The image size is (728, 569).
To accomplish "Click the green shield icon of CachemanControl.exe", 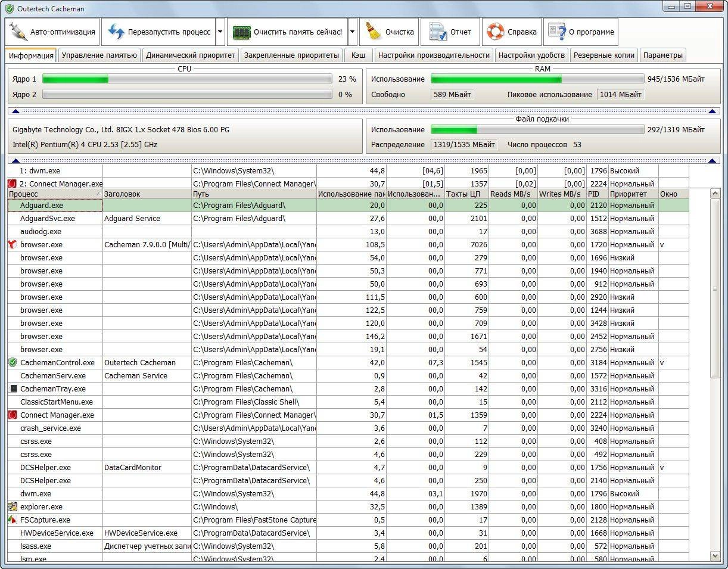I will click(13, 363).
